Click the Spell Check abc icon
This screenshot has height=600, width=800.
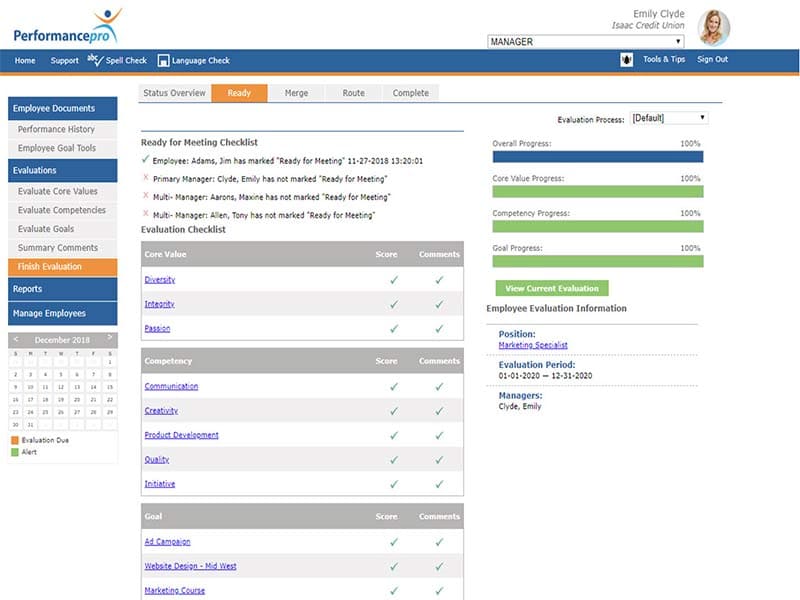95,60
